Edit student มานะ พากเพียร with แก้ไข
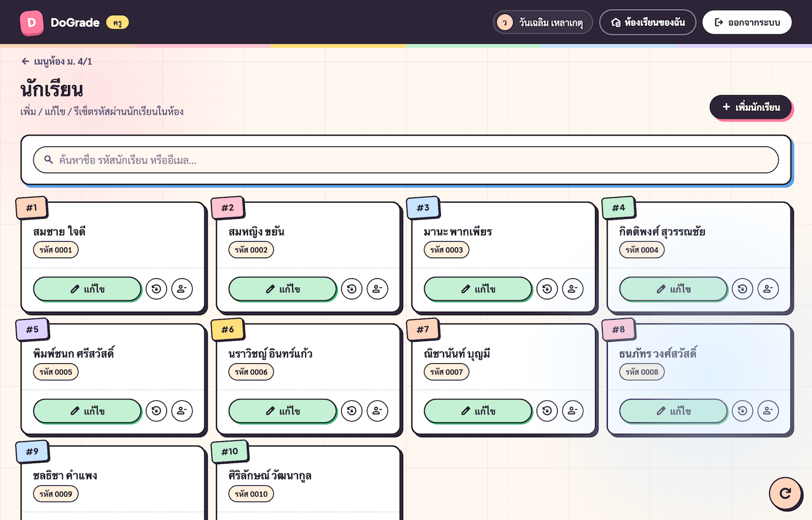This screenshot has width=812, height=520. pyautogui.click(x=478, y=289)
